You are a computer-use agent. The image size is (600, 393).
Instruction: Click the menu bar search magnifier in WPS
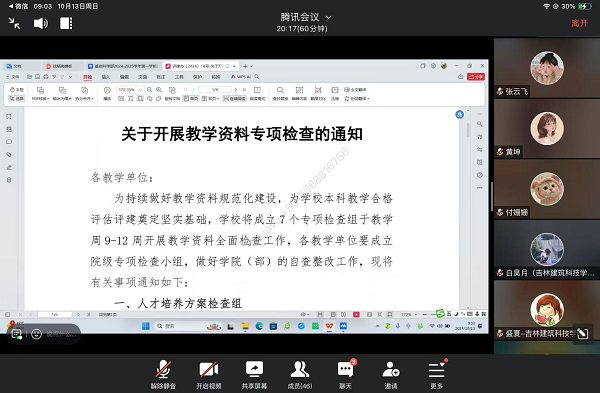click(257, 77)
